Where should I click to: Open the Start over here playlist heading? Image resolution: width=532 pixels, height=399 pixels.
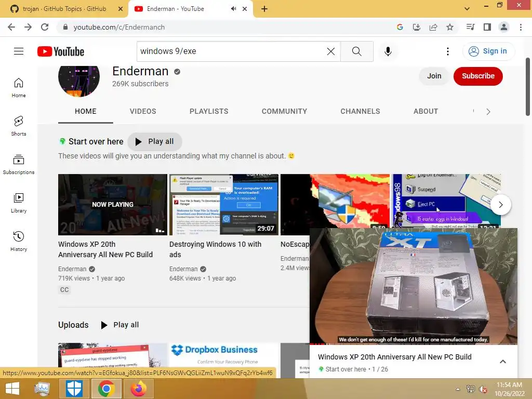pyautogui.click(x=96, y=141)
